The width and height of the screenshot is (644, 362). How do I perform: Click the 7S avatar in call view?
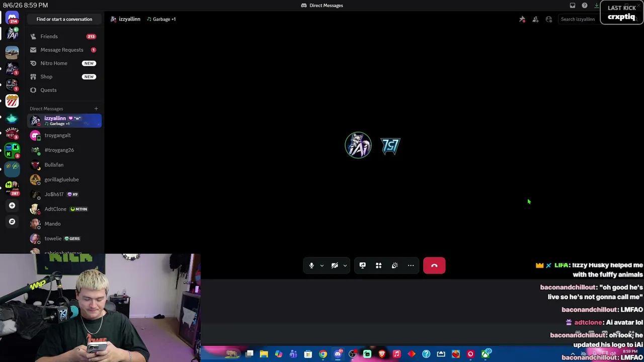(390, 146)
